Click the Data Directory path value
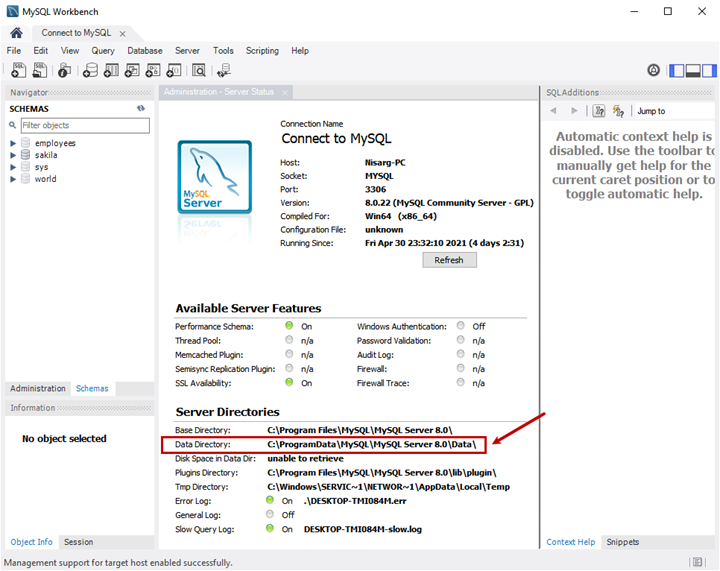This screenshot has width=720, height=571. point(372,444)
